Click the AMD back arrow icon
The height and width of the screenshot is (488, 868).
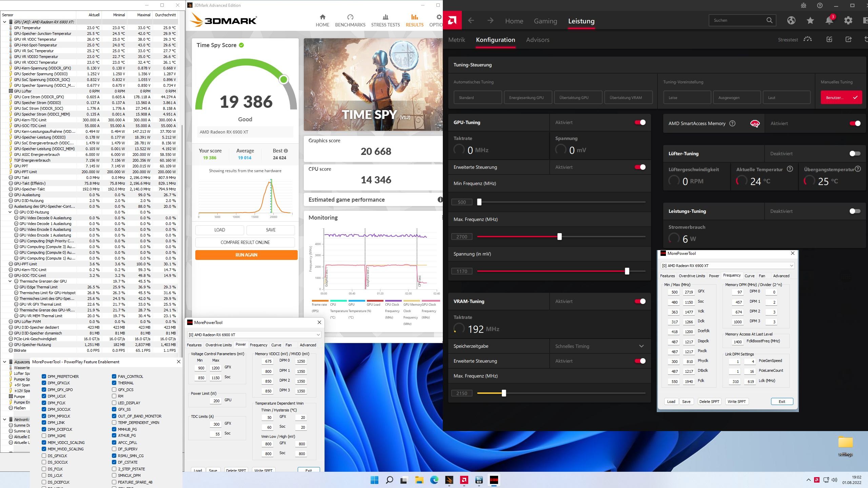click(471, 21)
